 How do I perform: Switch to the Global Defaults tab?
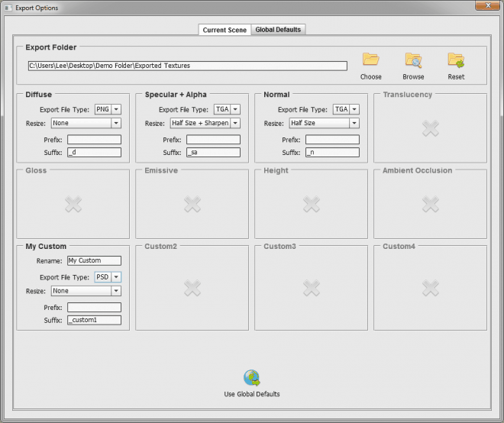[278, 30]
